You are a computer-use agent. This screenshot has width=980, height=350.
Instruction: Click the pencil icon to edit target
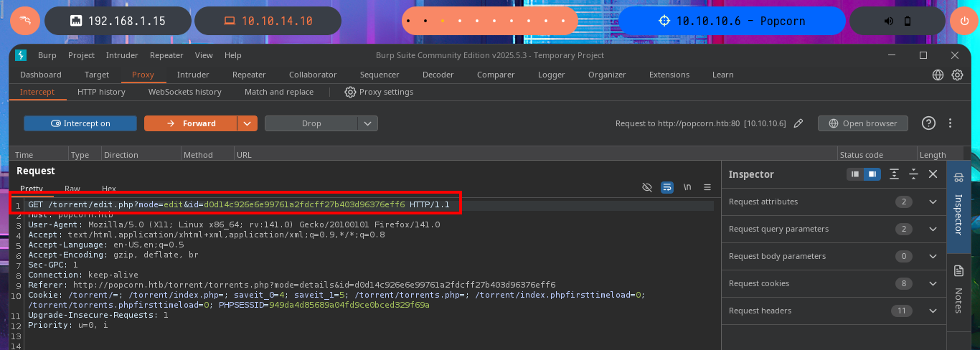[798, 123]
